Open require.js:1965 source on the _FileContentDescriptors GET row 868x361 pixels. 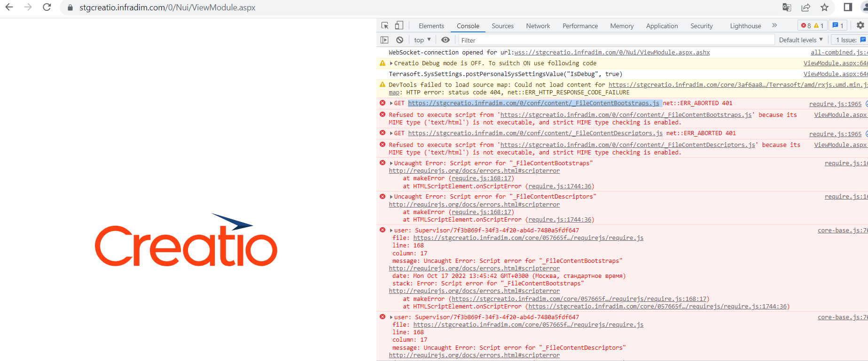click(x=835, y=134)
